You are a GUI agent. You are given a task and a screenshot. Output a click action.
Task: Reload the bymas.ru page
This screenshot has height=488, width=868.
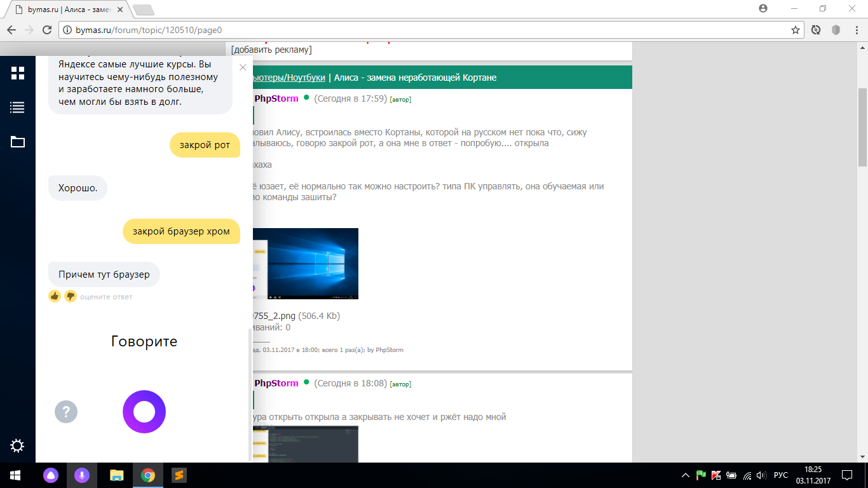click(47, 30)
